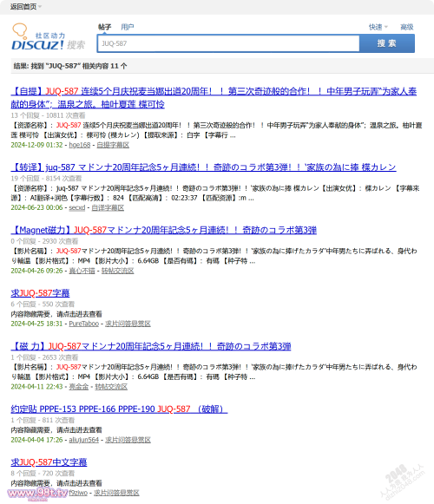Screen dimensions: 434x504
Task: Open the 返回首页 dropdown arrow
Action: point(40,6)
